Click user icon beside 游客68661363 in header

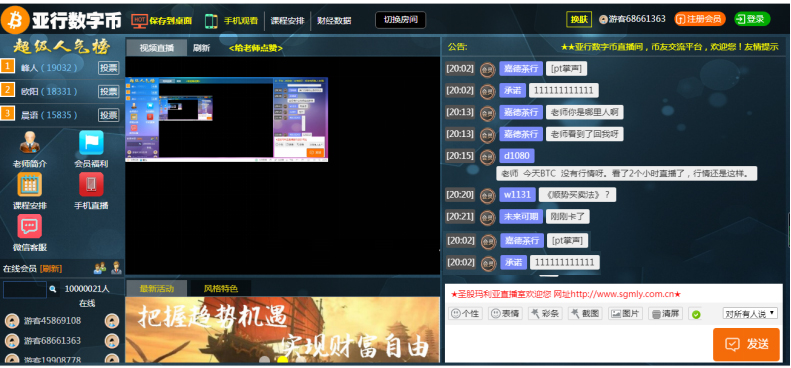tap(603, 20)
